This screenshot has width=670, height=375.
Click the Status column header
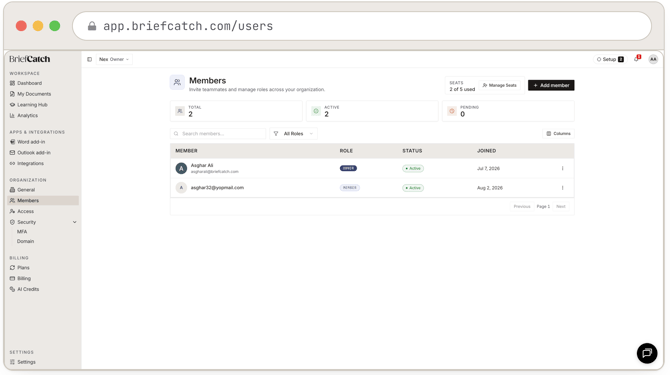pos(412,151)
